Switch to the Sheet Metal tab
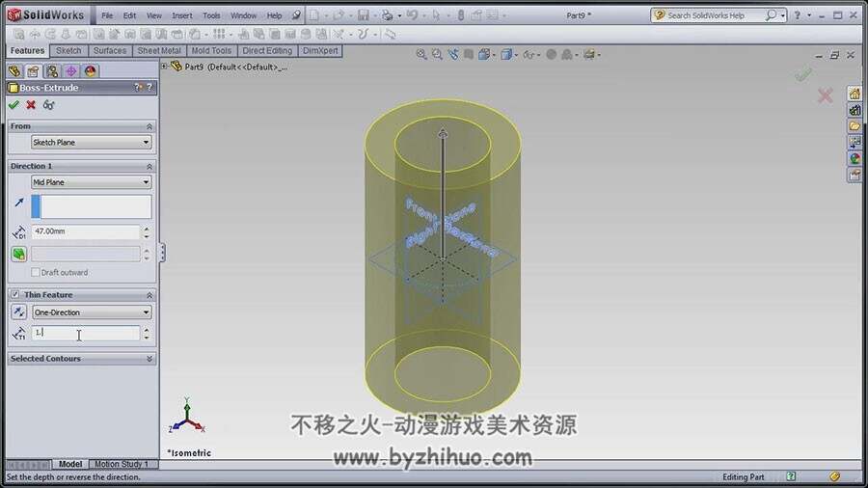Viewport: 868px width, 488px height. pos(159,50)
